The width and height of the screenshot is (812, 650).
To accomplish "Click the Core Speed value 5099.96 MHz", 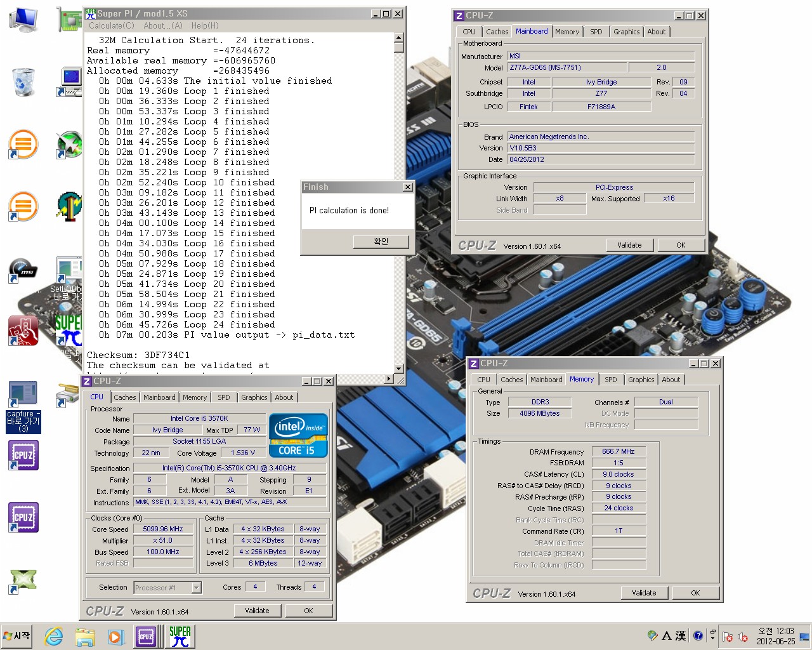I will point(163,529).
